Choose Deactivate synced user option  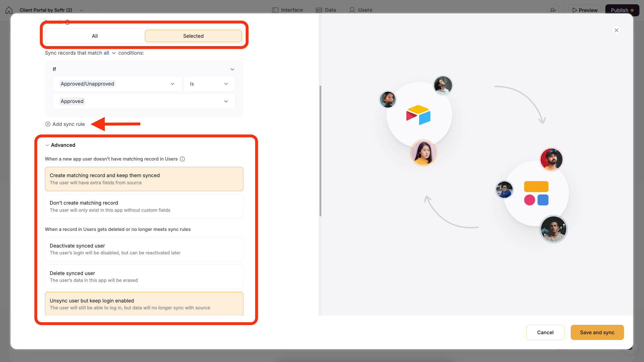[x=144, y=249]
